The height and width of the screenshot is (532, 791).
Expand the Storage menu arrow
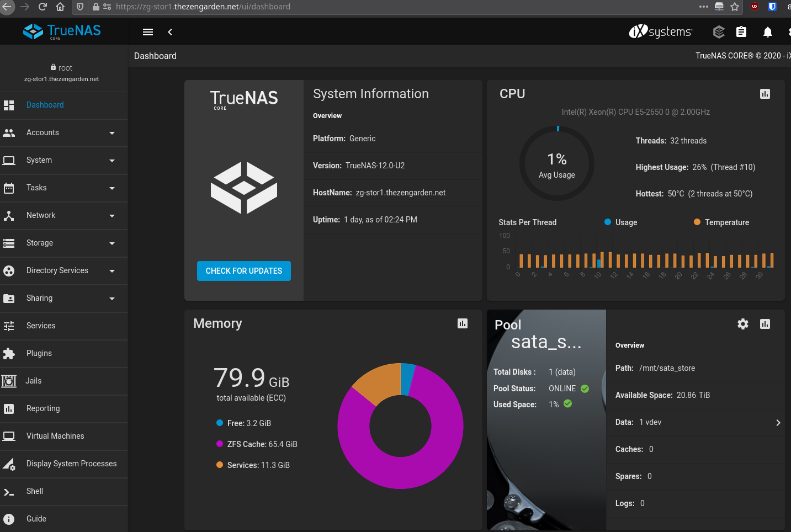pos(112,243)
